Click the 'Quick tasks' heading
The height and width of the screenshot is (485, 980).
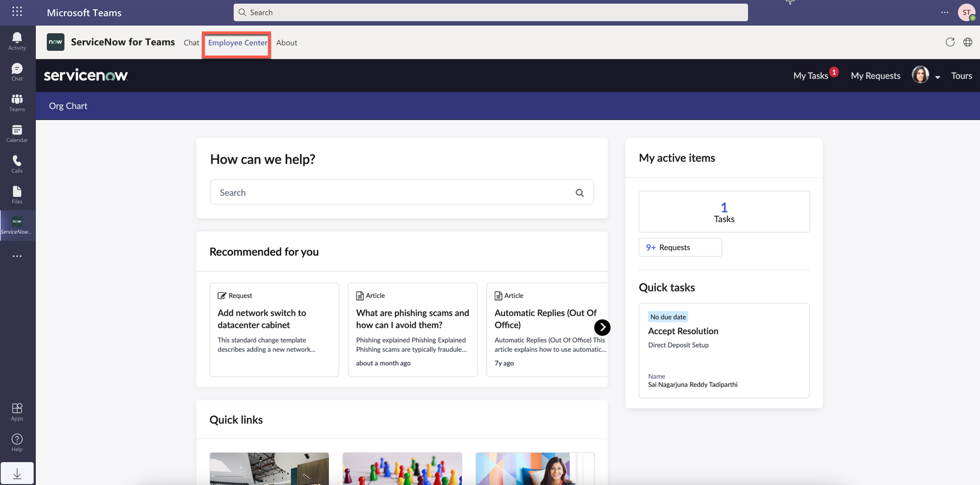pyautogui.click(x=666, y=288)
